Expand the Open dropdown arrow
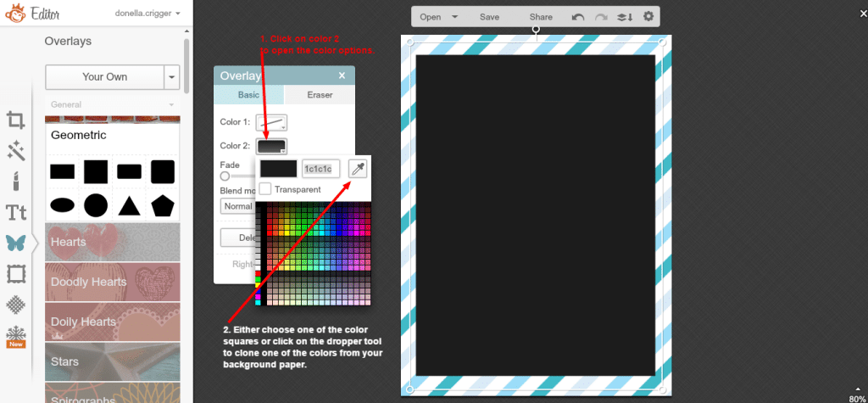Viewport: 868px width, 403px height. 455,17
